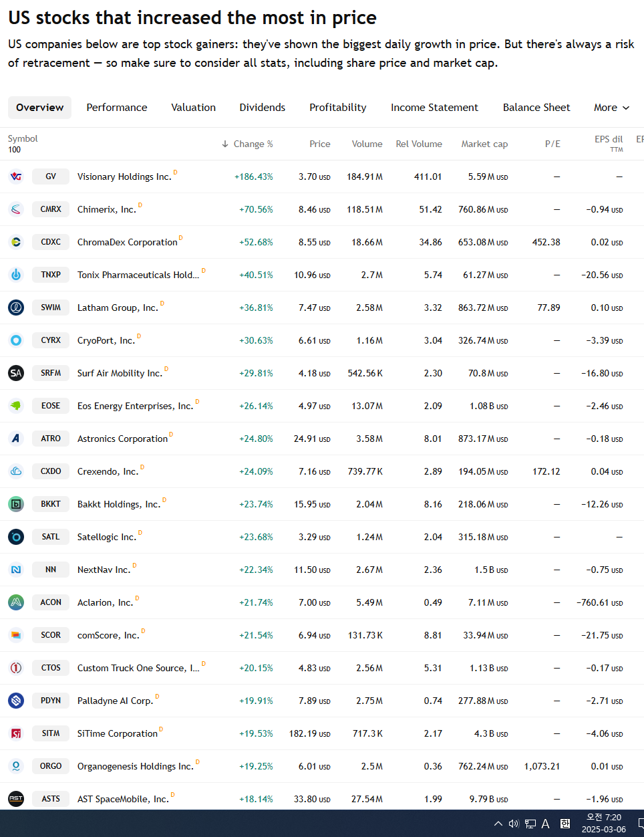Click the Bakkt Holdings BKKT logo icon
Screen dimensions: 644x837
click(x=16, y=504)
